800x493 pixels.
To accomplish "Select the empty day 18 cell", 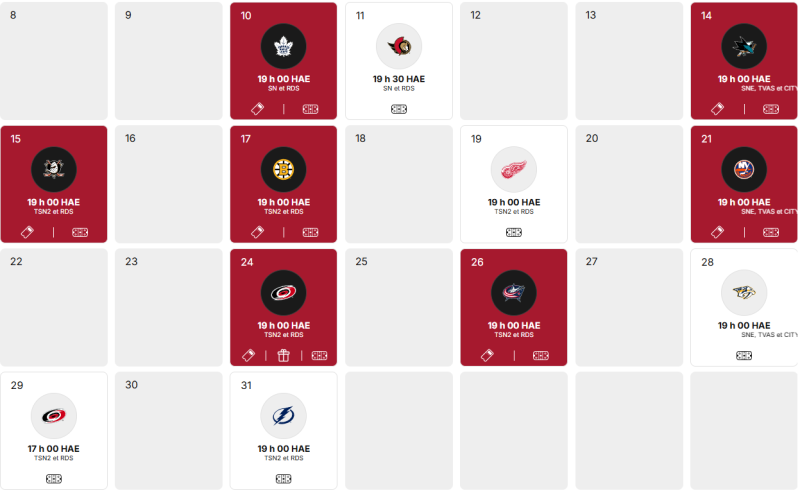I will click(x=399, y=184).
